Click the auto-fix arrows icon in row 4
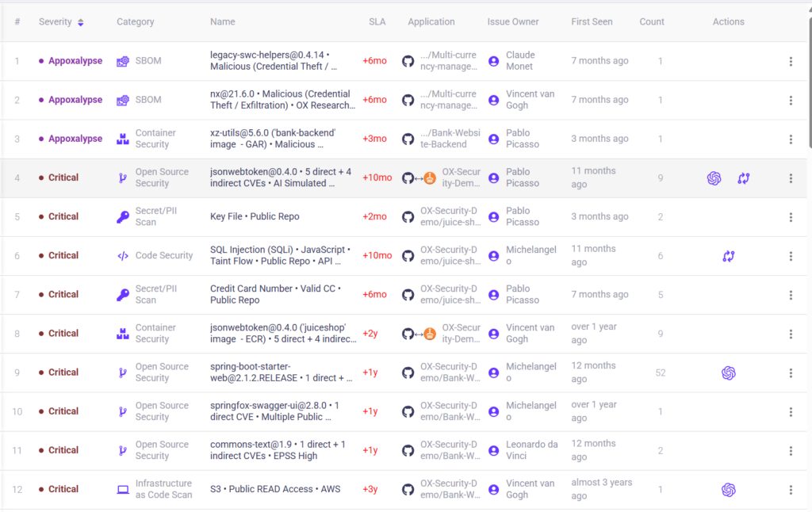 (x=744, y=178)
